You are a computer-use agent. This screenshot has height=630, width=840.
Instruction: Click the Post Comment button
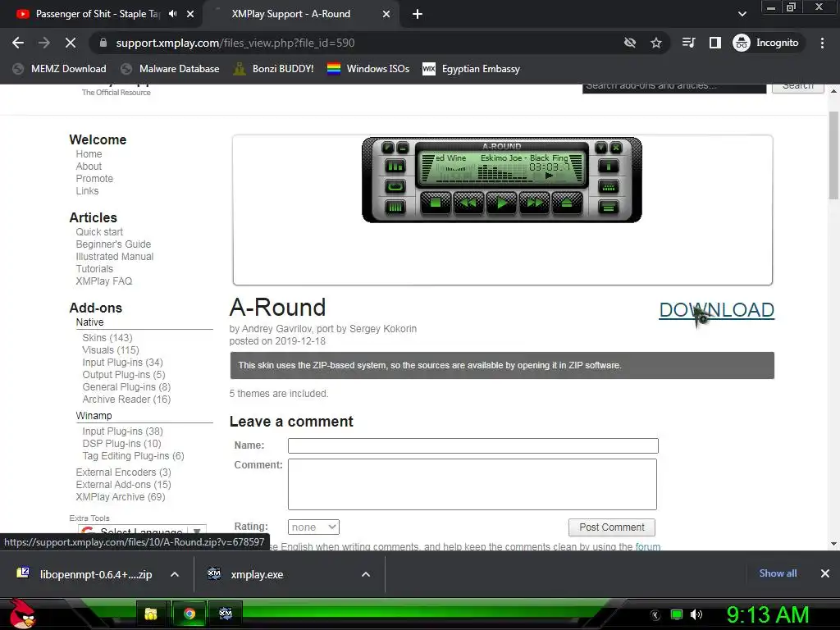[611, 527]
